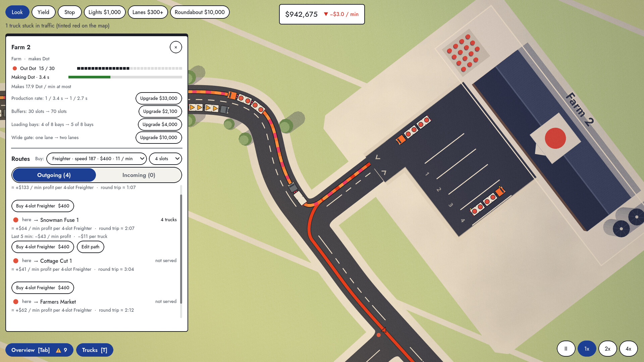Click the yellow arrow truck on the road
644x362 pixels.
(x=209, y=108)
